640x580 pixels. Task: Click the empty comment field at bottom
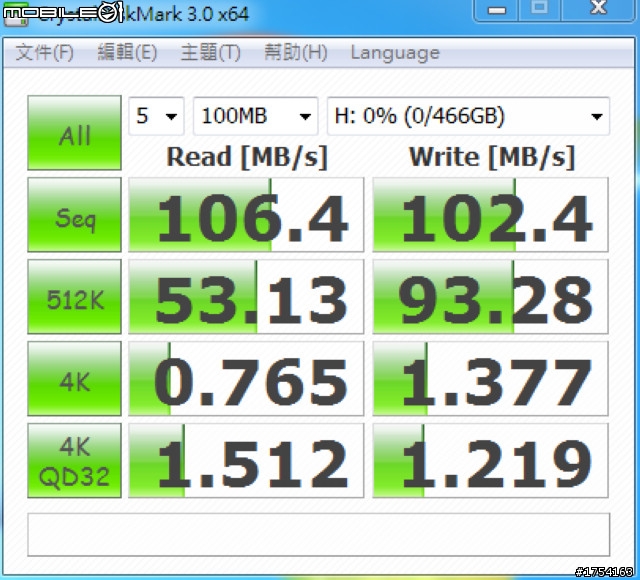point(318,535)
